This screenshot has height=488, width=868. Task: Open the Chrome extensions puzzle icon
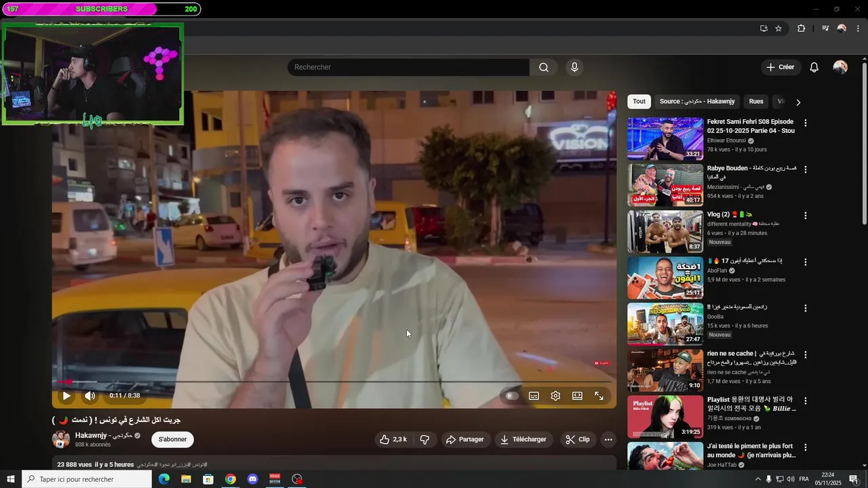pyautogui.click(x=801, y=28)
